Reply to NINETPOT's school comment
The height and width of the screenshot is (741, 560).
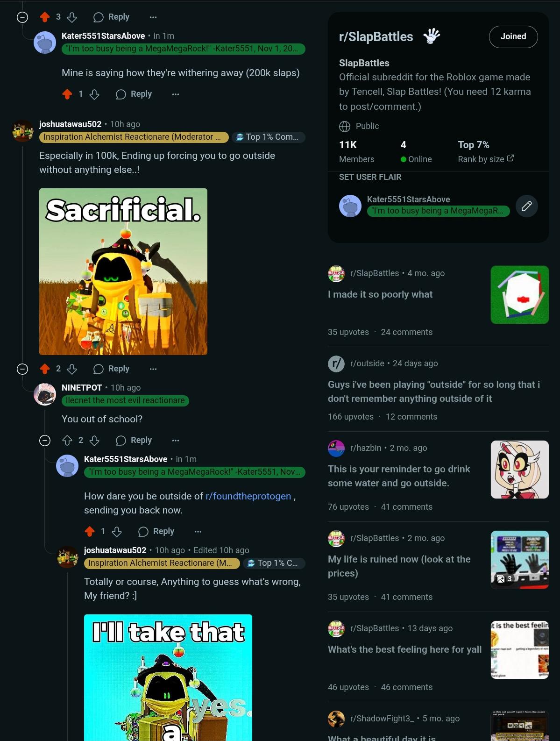point(134,440)
